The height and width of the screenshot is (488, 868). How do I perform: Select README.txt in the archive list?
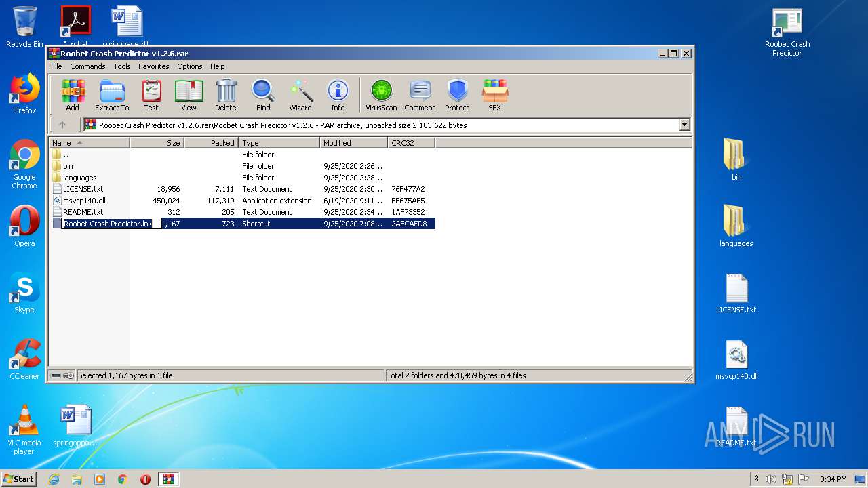click(x=242, y=212)
